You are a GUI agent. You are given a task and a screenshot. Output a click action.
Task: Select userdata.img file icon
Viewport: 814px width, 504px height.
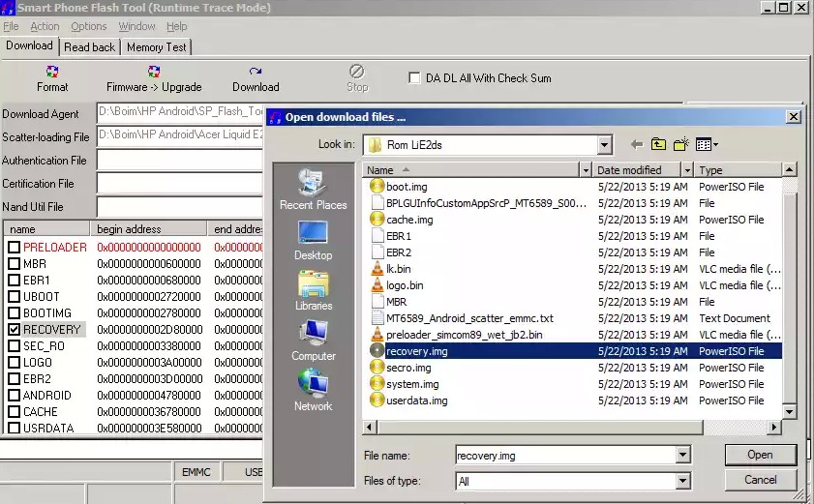click(x=377, y=400)
